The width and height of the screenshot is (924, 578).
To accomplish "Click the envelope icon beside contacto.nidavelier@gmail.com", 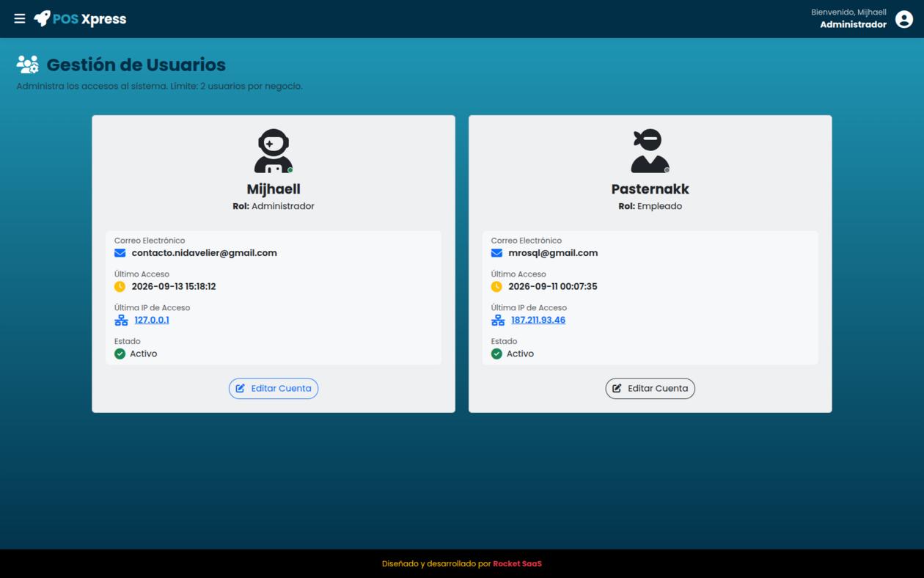I will (120, 253).
